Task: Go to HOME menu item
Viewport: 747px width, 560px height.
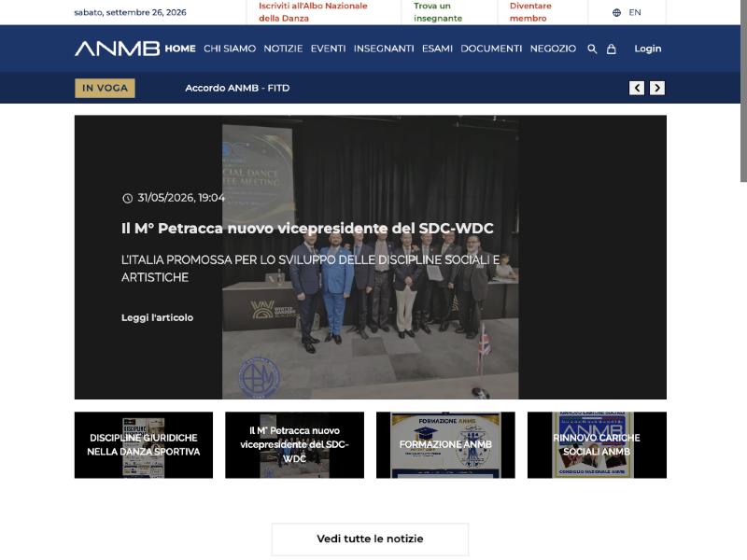Action: 180,49
